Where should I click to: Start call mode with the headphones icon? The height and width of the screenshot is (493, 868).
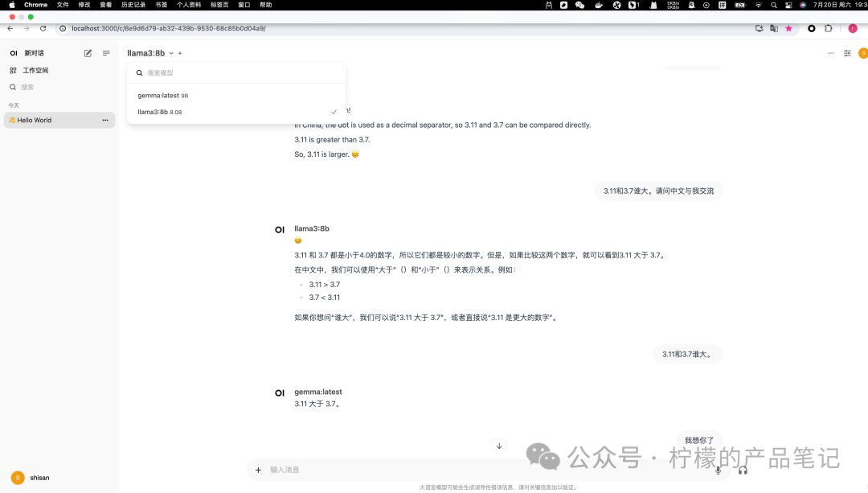coord(743,470)
